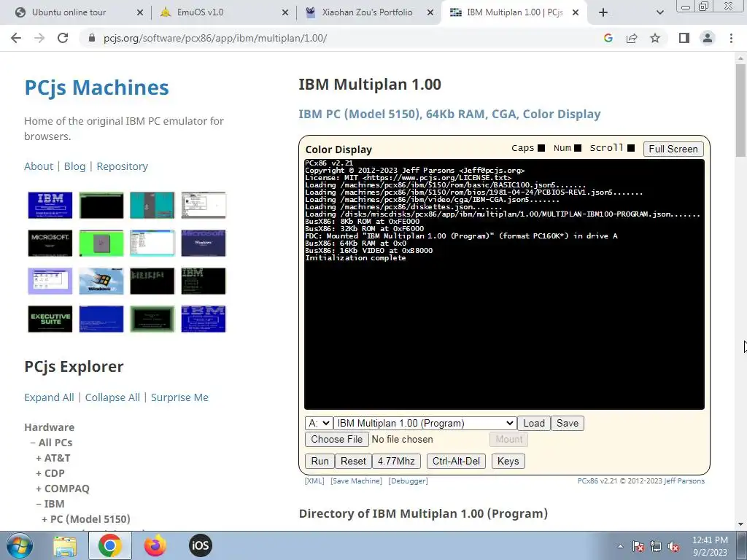Image resolution: width=747 pixels, height=560 pixels.
Task: Toggle the Caps indicator
Action: pos(541,148)
